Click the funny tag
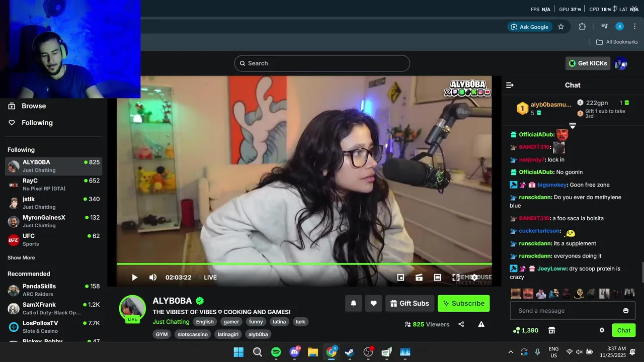The width and height of the screenshot is (644, 362). pos(256,322)
